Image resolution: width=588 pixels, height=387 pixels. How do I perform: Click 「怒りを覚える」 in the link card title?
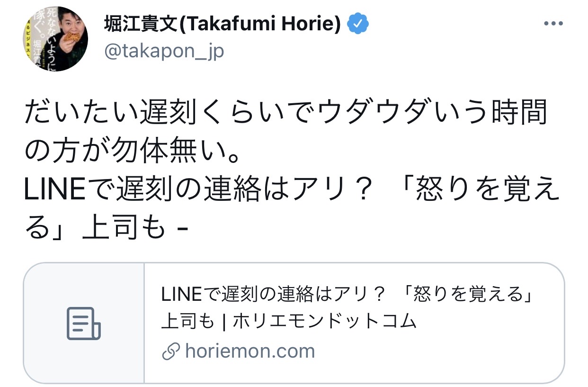pos(470,295)
